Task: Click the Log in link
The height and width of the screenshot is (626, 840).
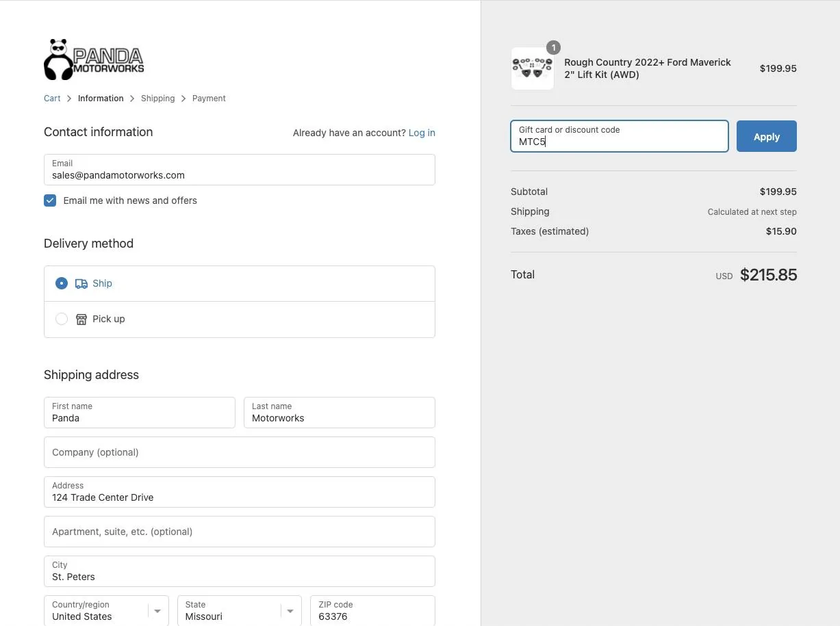Action: tap(422, 133)
